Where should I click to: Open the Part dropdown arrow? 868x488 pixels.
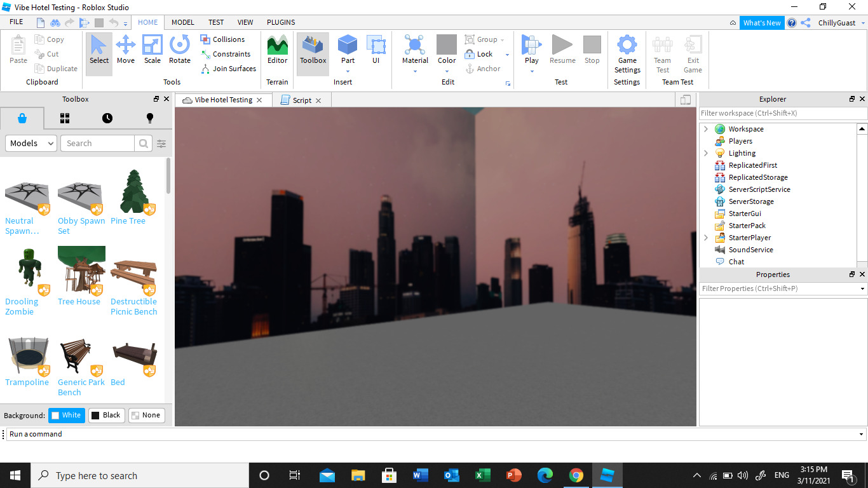pos(348,71)
